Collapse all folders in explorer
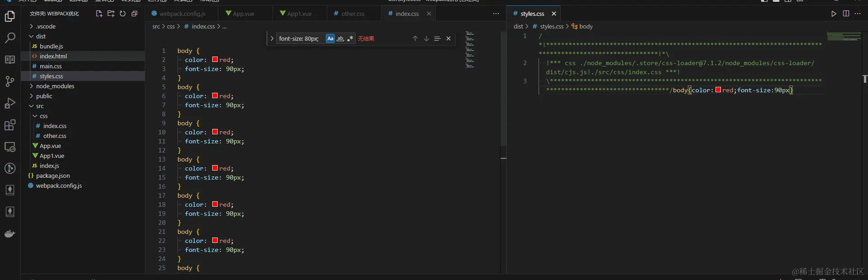Screen dimensions: 868x280 click(134, 14)
